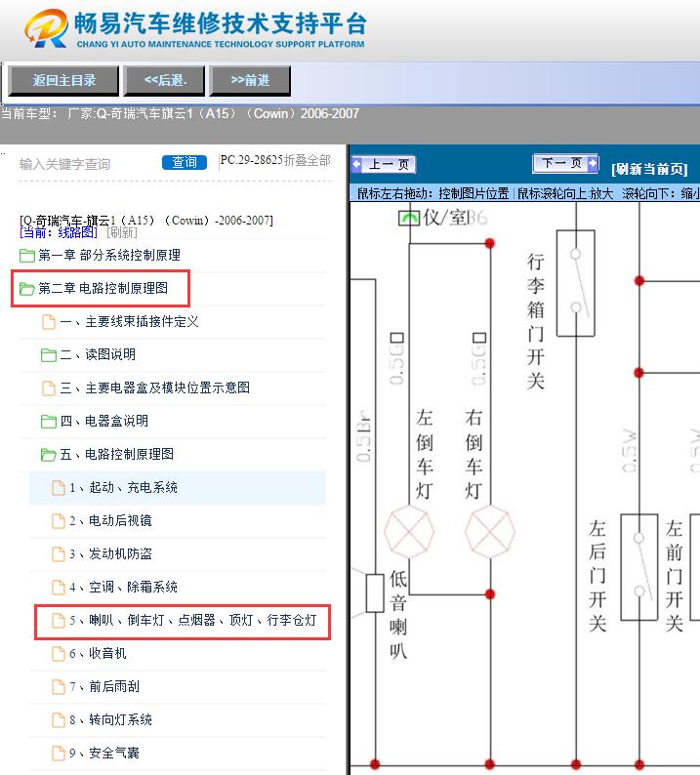Click the 当前：线路图 link
This screenshot has width=700, height=775.
pyautogui.click(x=59, y=232)
